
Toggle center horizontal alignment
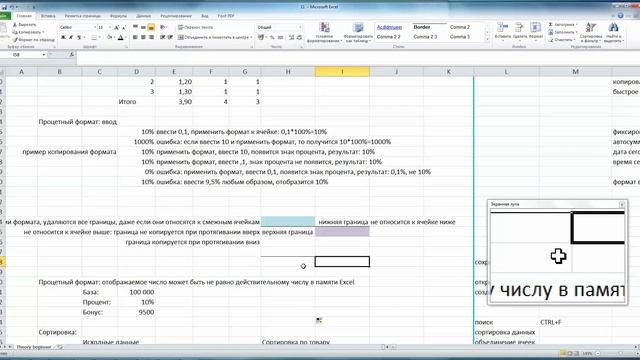tap(143, 38)
